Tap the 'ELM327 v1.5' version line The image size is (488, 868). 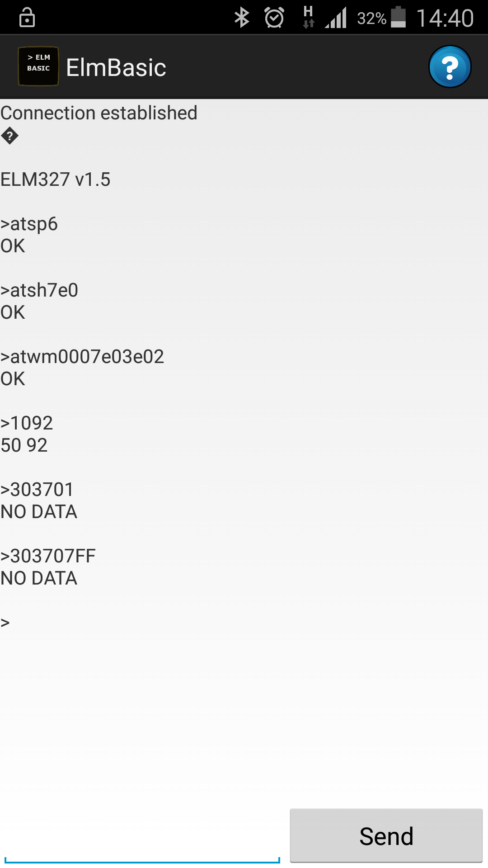click(x=56, y=179)
